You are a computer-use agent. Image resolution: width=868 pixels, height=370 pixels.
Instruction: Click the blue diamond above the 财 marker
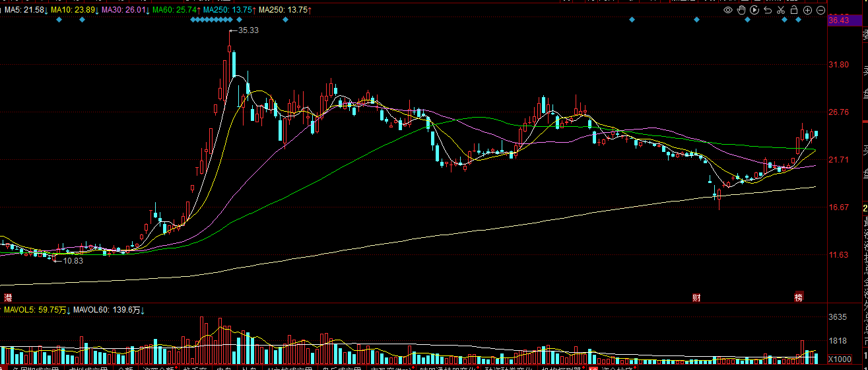tap(696, 20)
